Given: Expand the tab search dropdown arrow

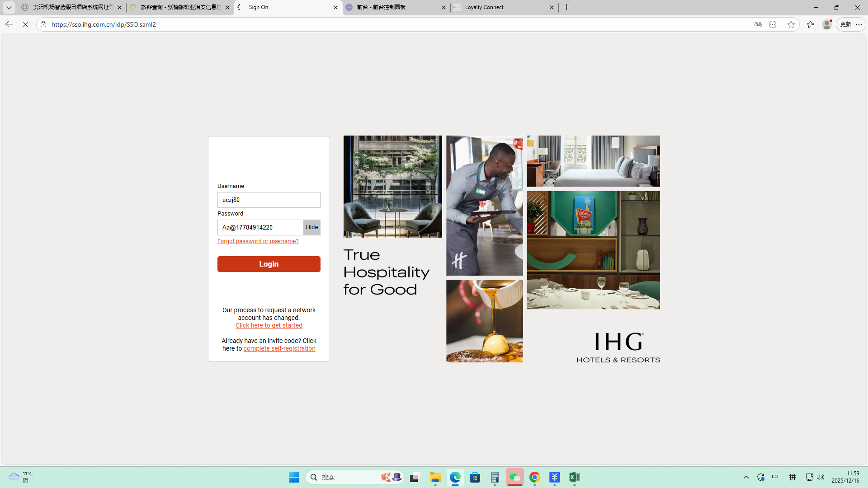Looking at the screenshot, I should 9,7.
